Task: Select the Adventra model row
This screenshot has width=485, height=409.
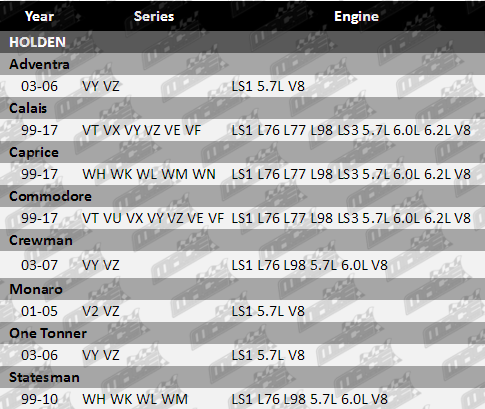Action: point(242,64)
